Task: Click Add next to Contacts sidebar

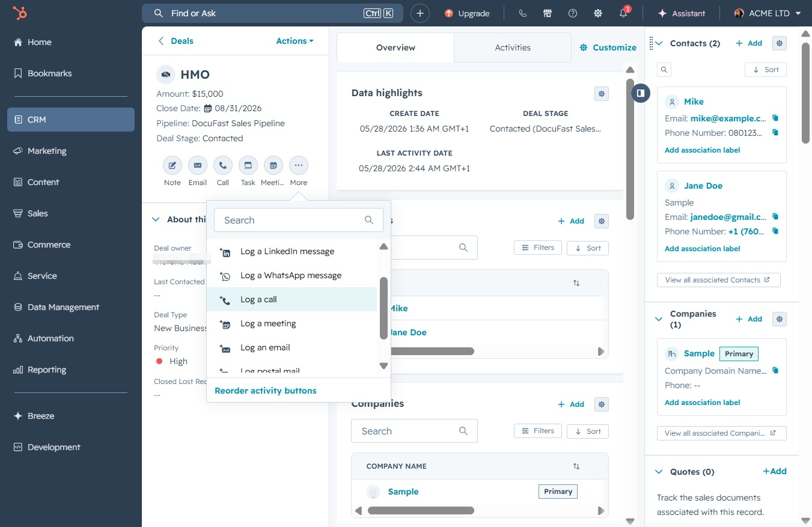Action: (749, 43)
